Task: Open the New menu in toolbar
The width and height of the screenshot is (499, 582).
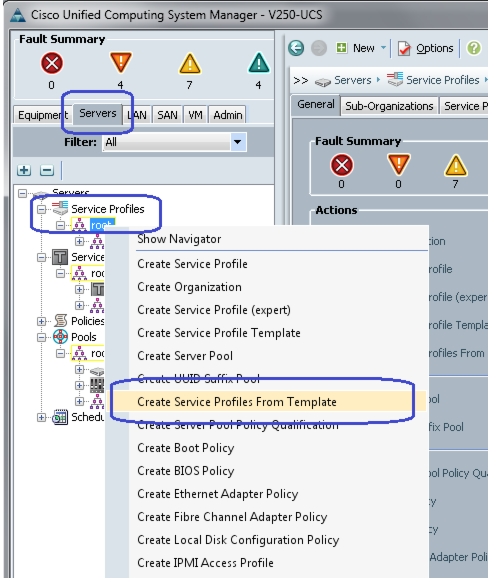Action: click(x=356, y=48)
